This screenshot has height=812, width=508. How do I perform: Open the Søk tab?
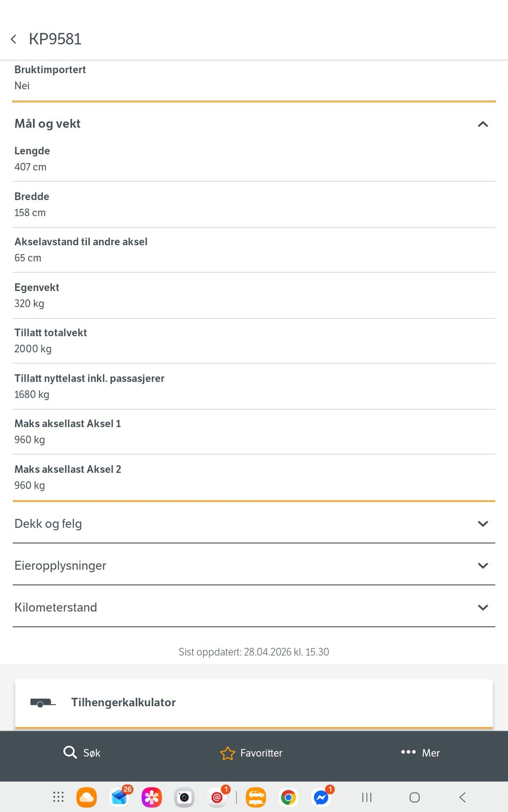(82, 752)
